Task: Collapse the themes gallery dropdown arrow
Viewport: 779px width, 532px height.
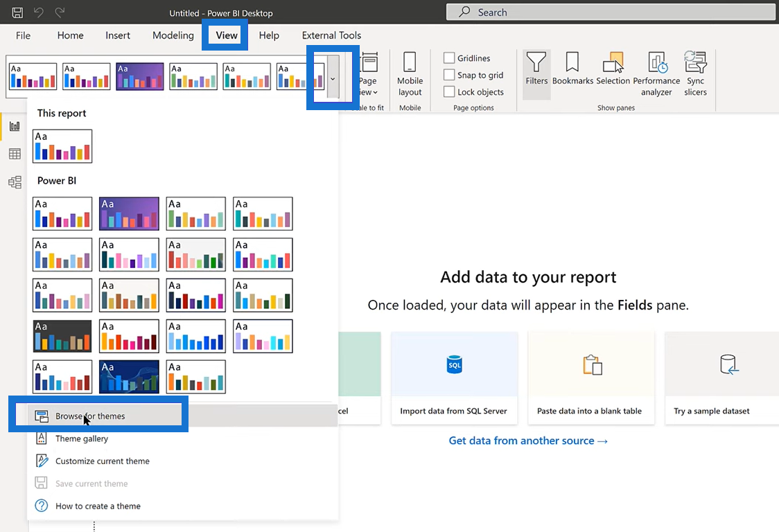Action: pos(333,77)
